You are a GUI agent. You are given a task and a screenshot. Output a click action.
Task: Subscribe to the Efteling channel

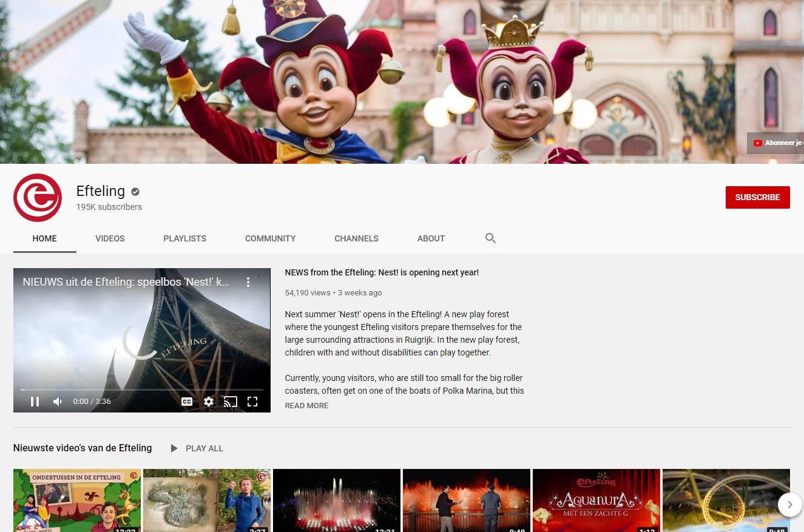pos(757,197)
